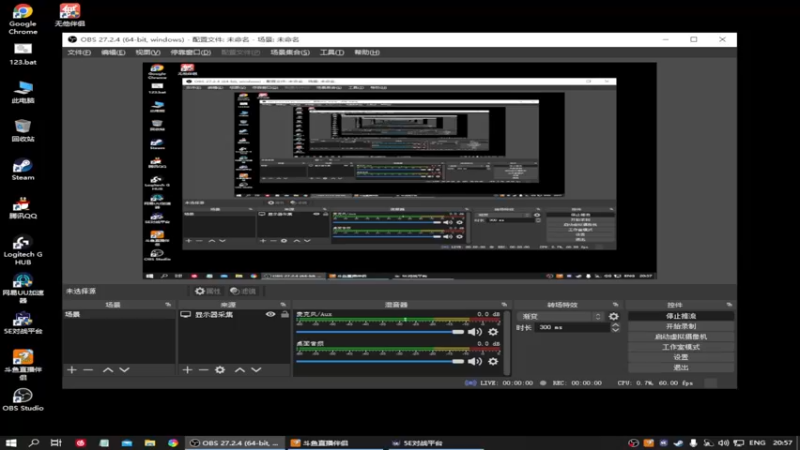800x450 pixels.
Task: Open the 文件(F) menu
Action: click(79, 53)
